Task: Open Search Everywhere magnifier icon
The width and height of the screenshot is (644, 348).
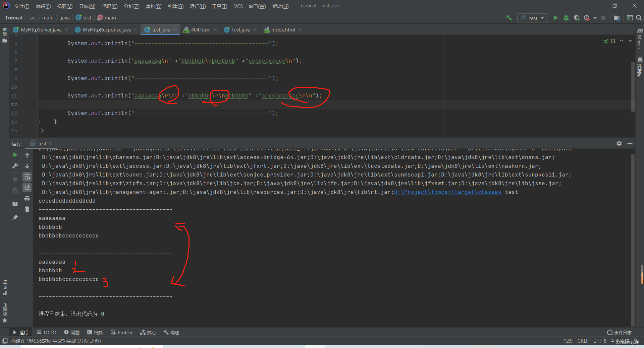Action: coord(638,18)
